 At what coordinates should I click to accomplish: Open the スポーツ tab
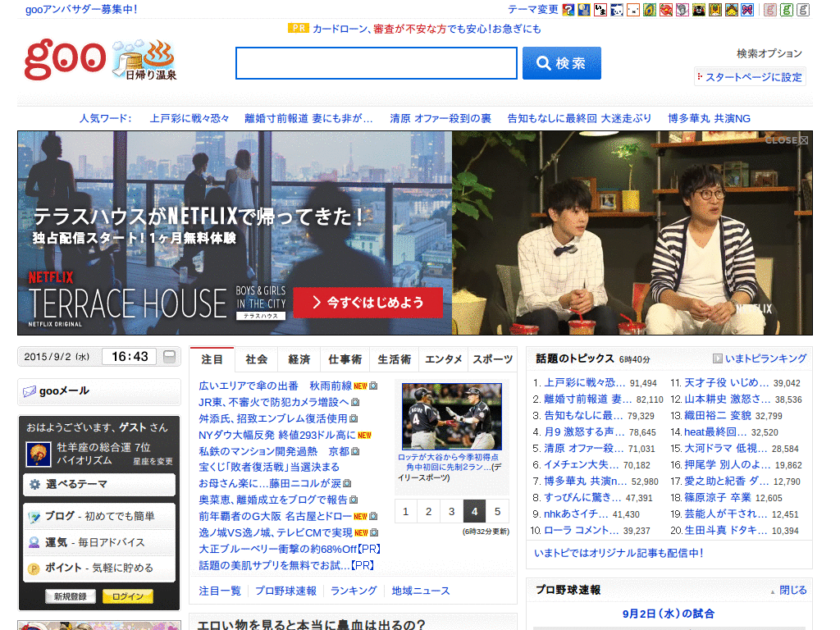coord(492,359)
